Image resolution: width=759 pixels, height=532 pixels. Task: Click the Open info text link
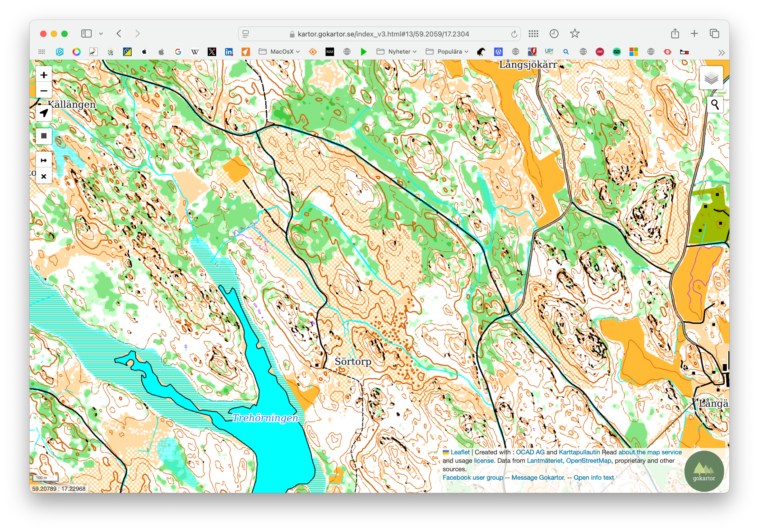593,478
